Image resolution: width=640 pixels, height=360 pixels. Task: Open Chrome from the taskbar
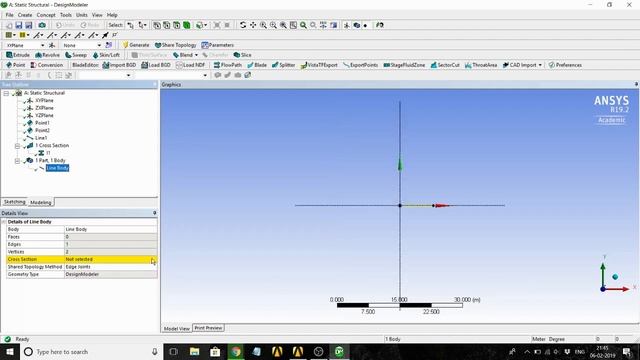point(236,351)
